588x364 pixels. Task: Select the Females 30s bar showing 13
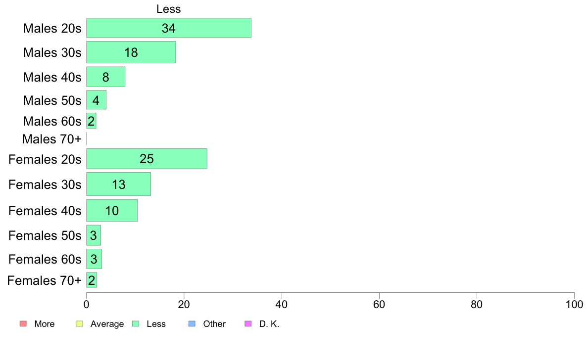(x=118, y=184)
